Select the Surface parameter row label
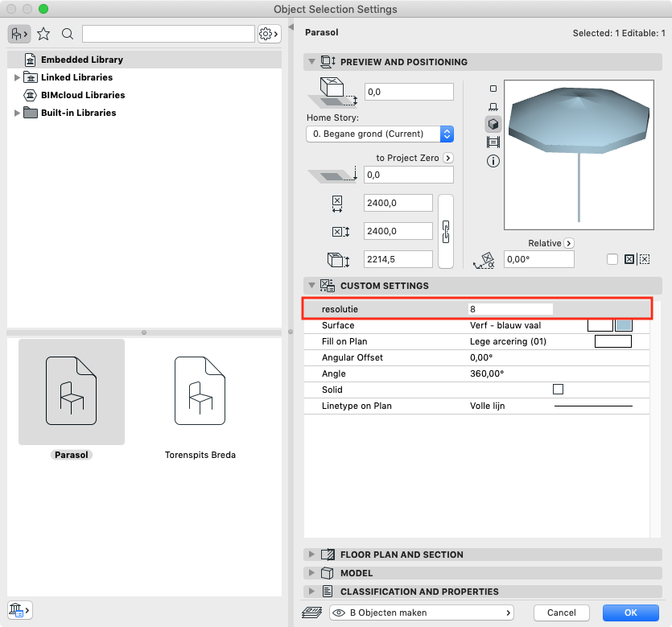The image size is (672, 627). point(338,325)
